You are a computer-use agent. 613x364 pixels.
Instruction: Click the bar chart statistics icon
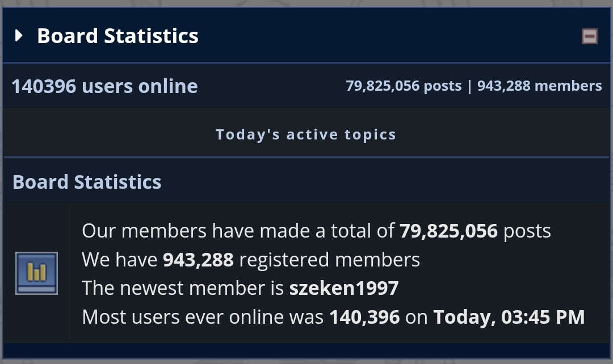point(36,273)
